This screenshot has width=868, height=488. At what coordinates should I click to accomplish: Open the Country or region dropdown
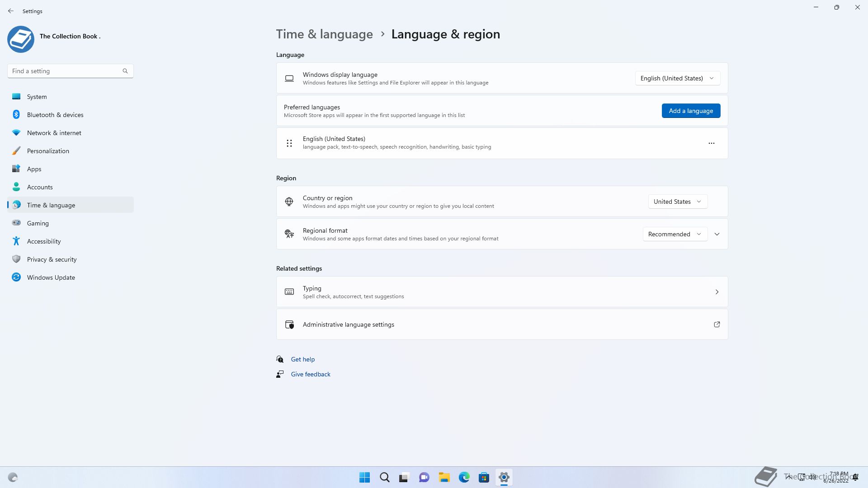point(677,202)
